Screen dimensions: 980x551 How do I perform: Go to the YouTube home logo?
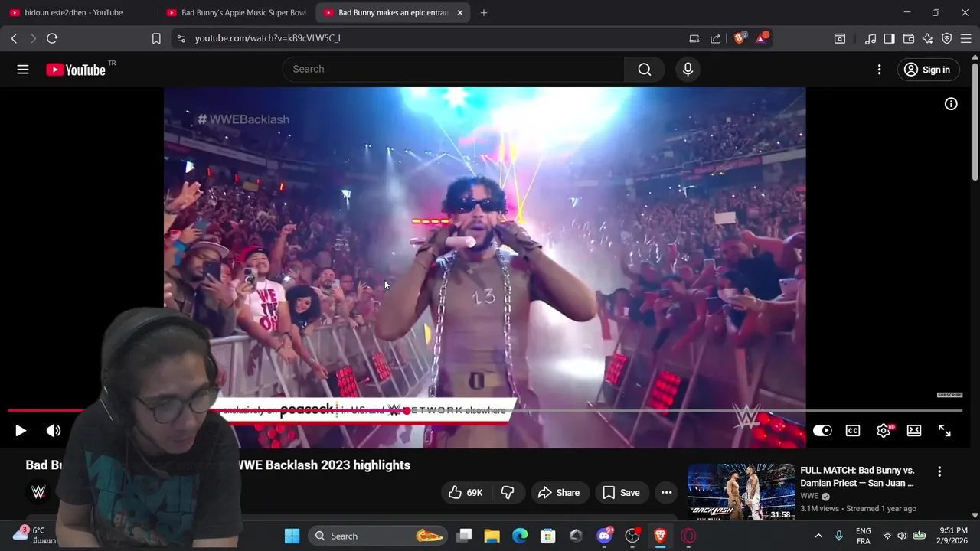[x=76, y=70]
